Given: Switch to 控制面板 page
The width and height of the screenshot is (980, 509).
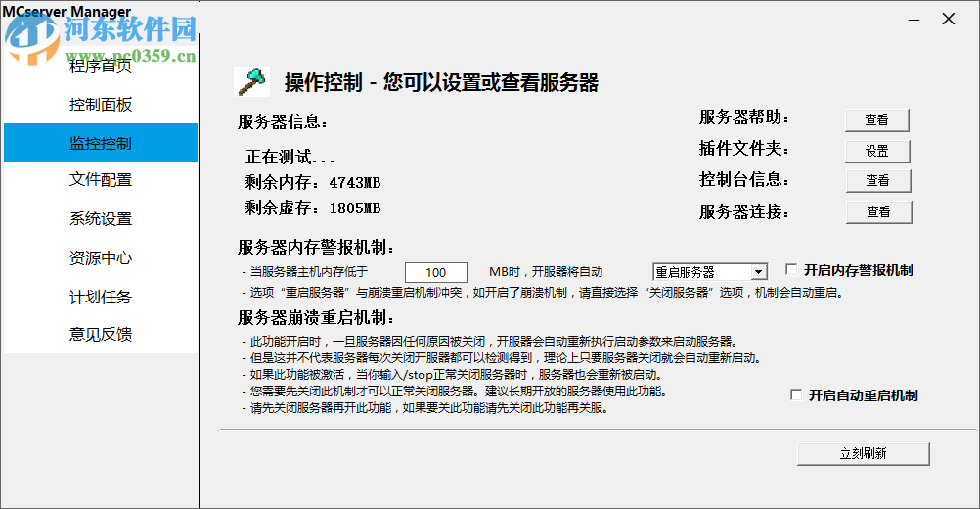Looking at the screenshot, I should click(x=101, y=105).
